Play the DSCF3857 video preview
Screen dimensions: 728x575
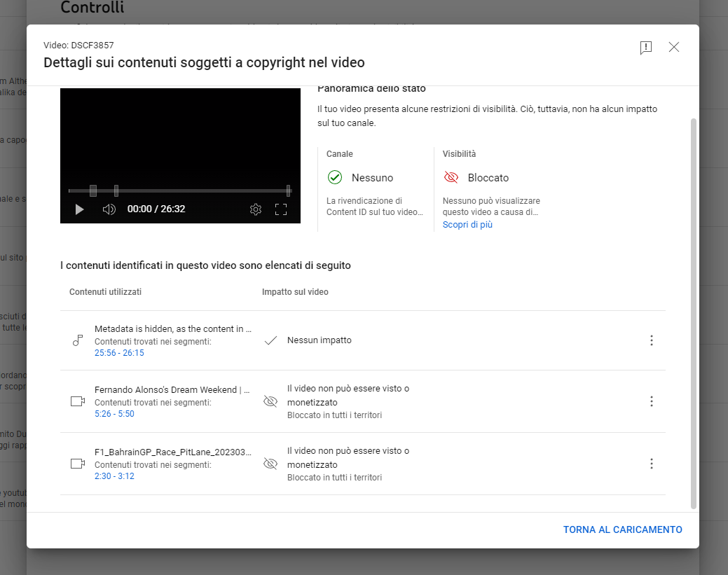pyautogui.click(x=79, y=209)
